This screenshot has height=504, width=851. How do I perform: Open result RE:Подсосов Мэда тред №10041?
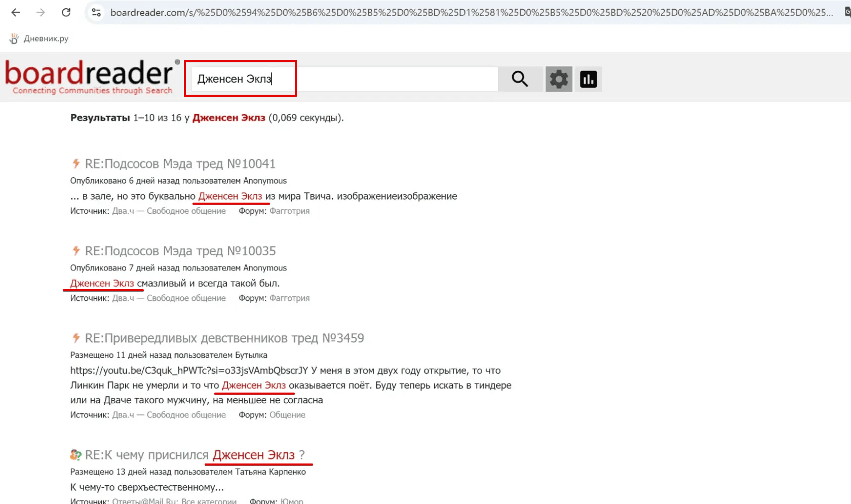pyautogui.click(x=180, y=164)
